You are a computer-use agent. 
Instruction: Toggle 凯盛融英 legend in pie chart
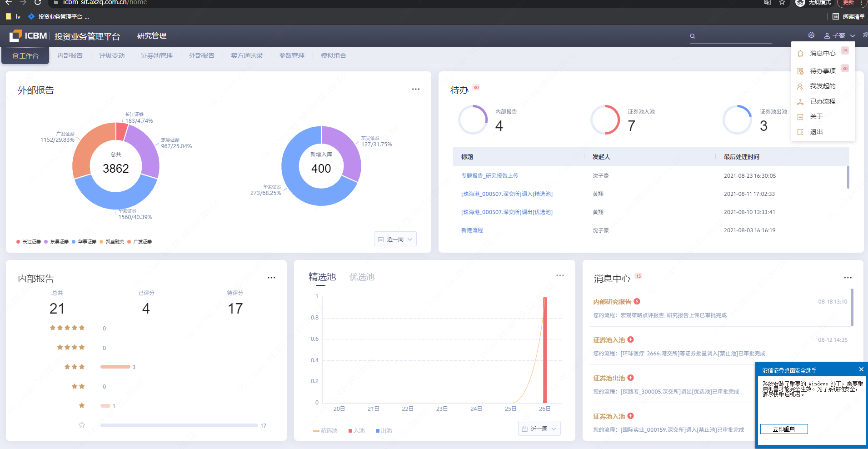112,242
